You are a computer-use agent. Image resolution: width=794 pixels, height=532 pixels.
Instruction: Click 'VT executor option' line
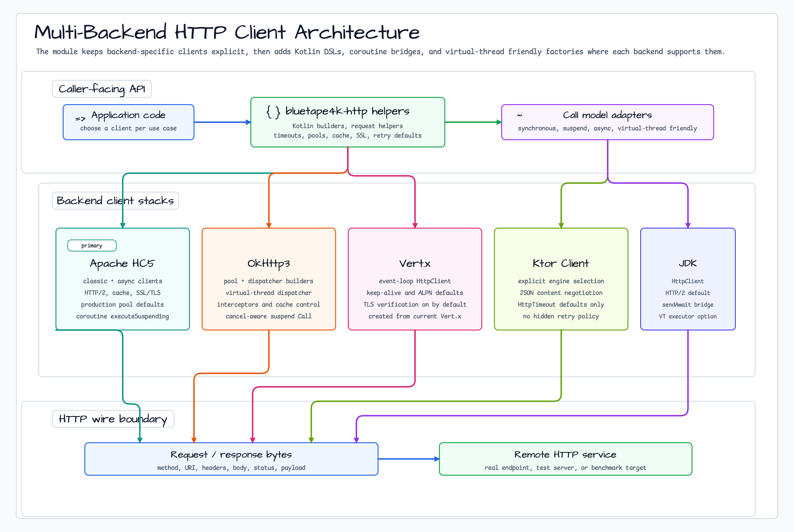(688, 316)
